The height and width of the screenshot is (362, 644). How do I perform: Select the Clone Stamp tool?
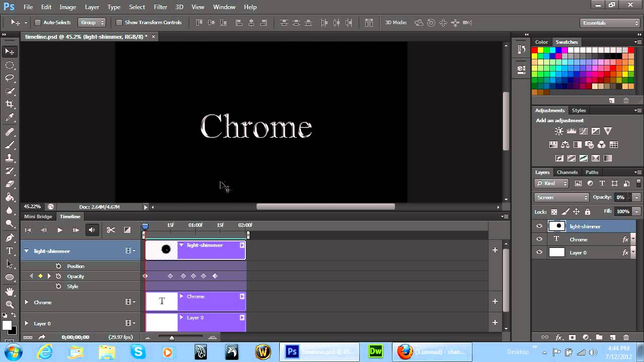tap(10, 158)
